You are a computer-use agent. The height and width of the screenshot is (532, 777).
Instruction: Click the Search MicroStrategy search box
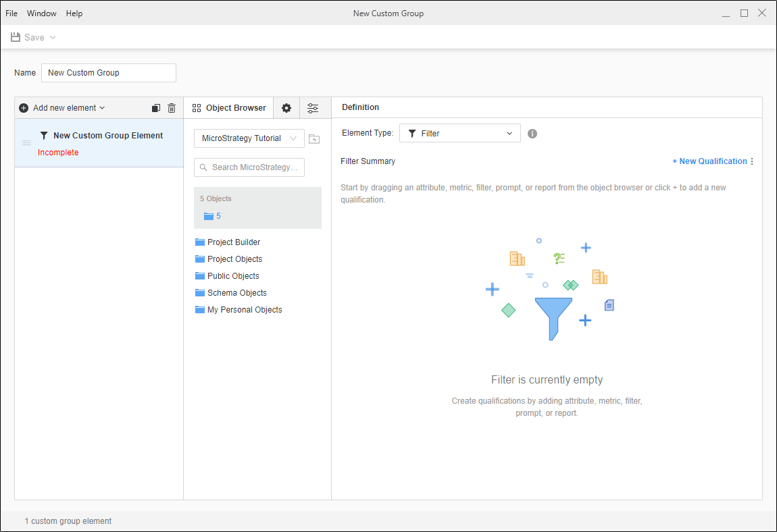[x=249, y=167]
